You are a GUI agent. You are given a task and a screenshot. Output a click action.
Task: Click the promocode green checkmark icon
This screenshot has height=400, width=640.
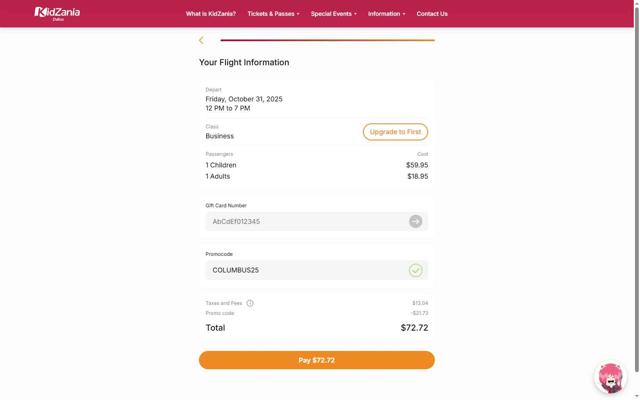tap(415, 270)
